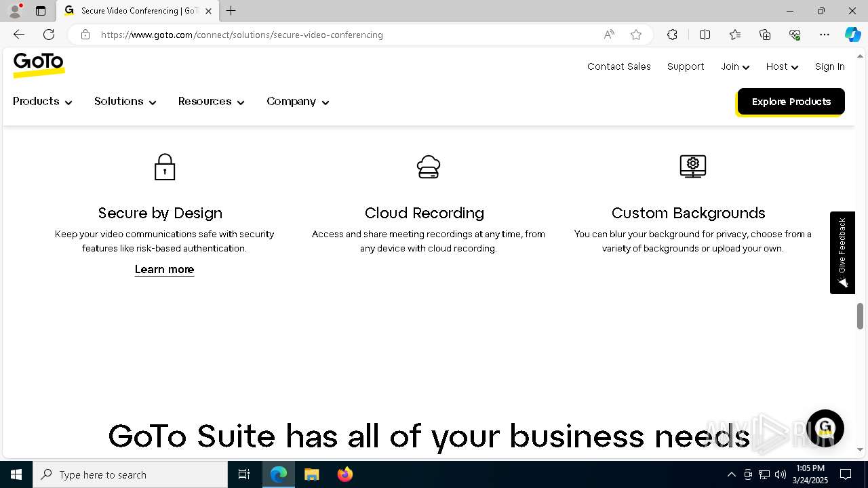868x488 pixels.
Task: Expand the Company menu
Action: (x=298, y=102)
